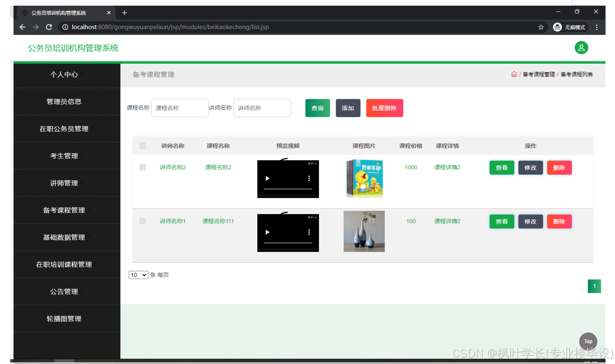The height and width of the screenshot is (364, 615).
Task: Click the home breadcrumb icon
Action: coord(514,74)
